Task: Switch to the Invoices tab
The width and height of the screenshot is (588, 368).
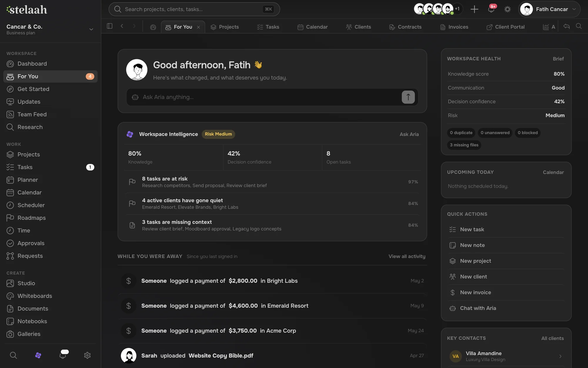Action: (454, 27)
